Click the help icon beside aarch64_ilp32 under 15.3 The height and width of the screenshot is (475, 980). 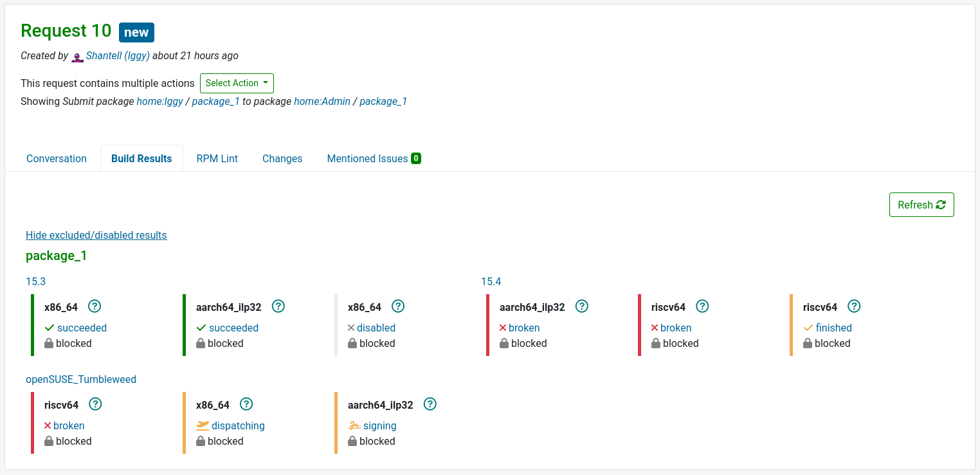click(x=278, y=306)
